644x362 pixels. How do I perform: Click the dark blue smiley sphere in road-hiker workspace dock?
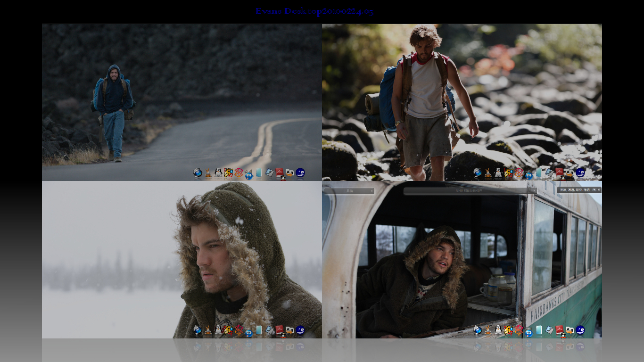[300, 173]
